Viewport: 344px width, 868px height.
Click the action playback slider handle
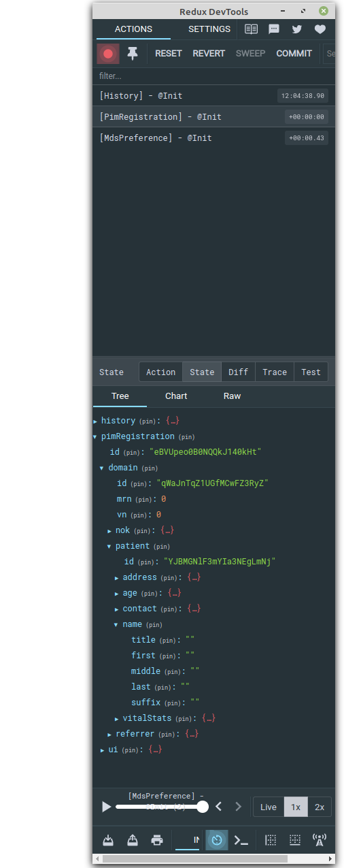tap(203, 807)
